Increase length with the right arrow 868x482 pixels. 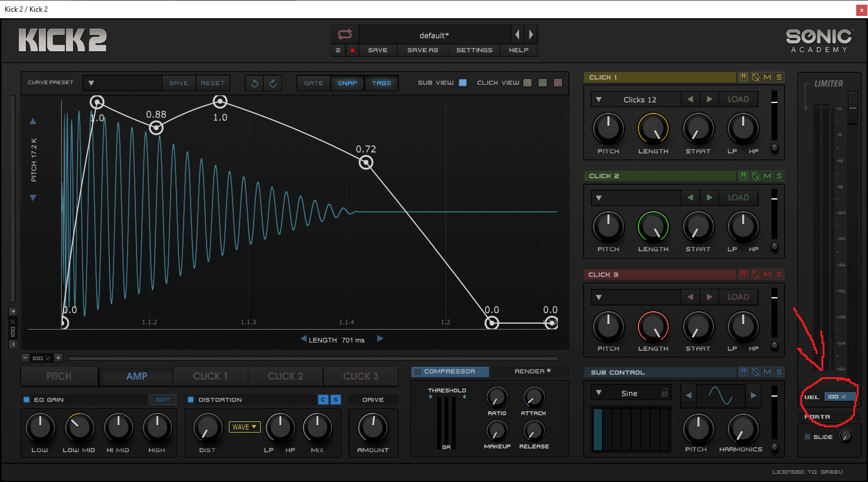click(x=380, y=338)
